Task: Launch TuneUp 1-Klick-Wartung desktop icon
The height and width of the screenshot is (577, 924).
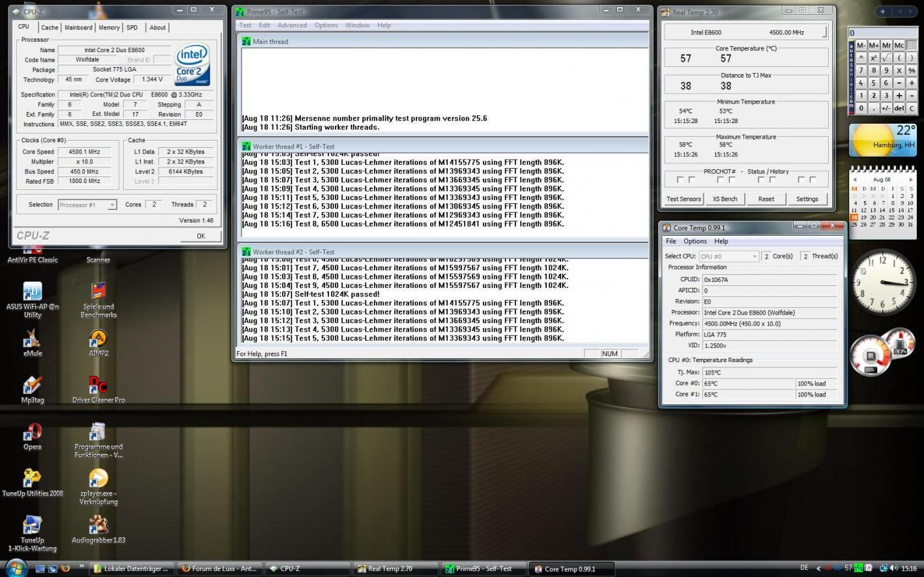Action: (33, 533)
